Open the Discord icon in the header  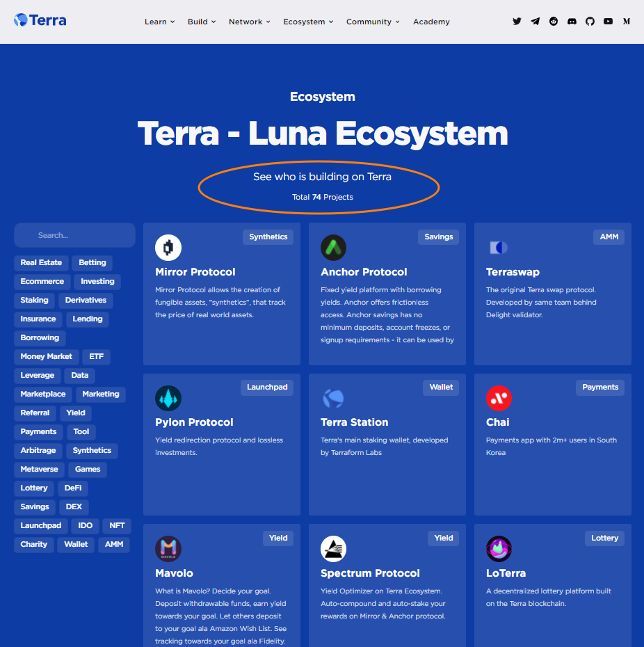572,22
